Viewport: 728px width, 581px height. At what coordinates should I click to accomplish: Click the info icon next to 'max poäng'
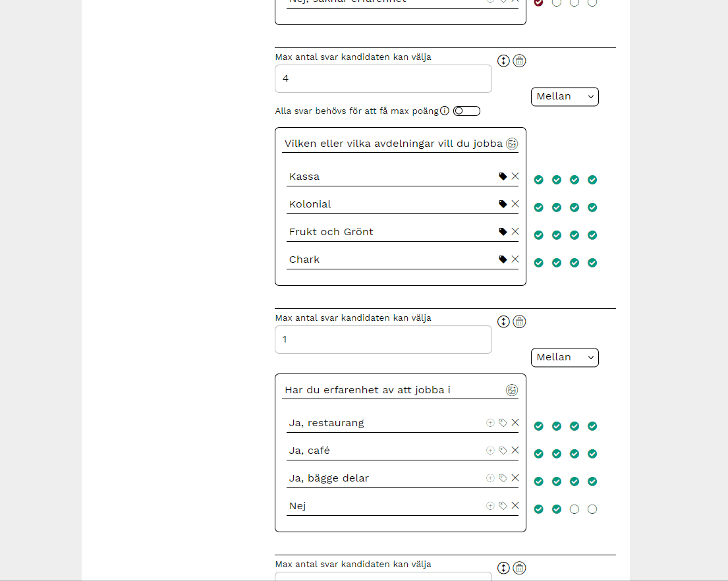(x=445, y=111)
